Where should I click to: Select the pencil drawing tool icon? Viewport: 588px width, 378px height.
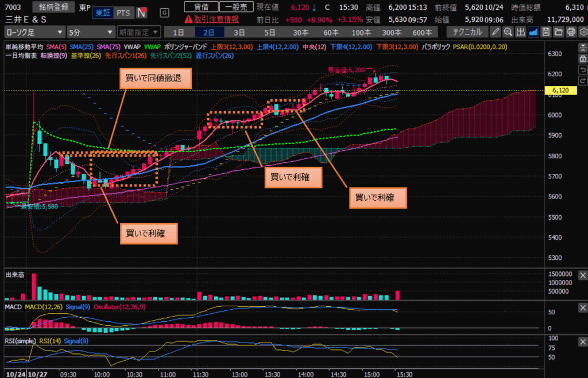pos(496,31)
